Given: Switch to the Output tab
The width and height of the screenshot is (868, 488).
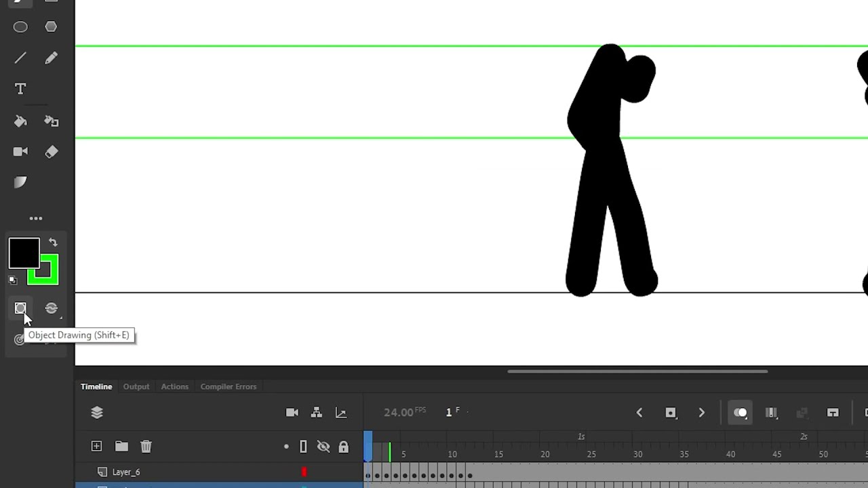Looking at the screenshot, I should click(136, 386).
